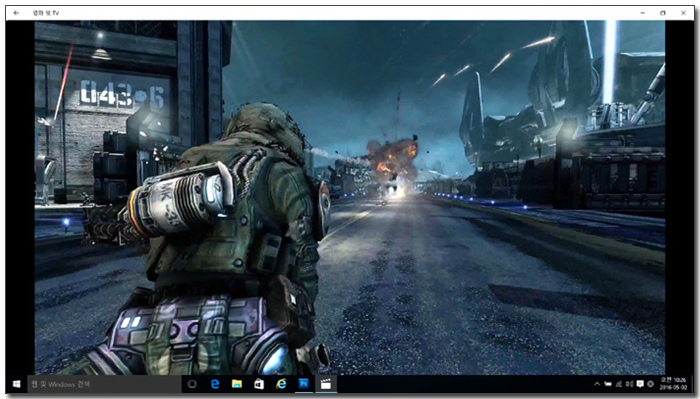
Task: Open the volume control tray icon
Action: pyautogui.click(x=629, y=384)
